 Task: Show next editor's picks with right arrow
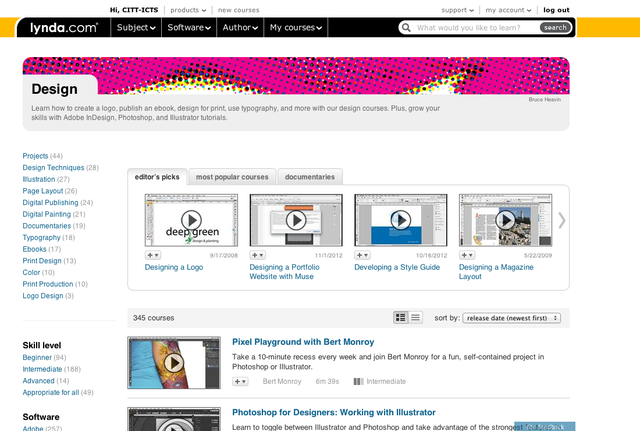point(562,221)
